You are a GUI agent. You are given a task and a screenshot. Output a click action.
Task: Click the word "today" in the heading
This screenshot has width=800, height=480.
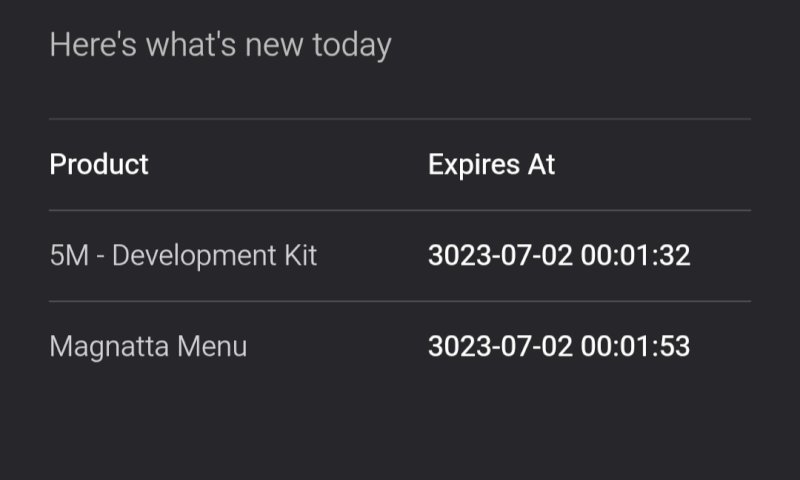click(x=351, y=45)
